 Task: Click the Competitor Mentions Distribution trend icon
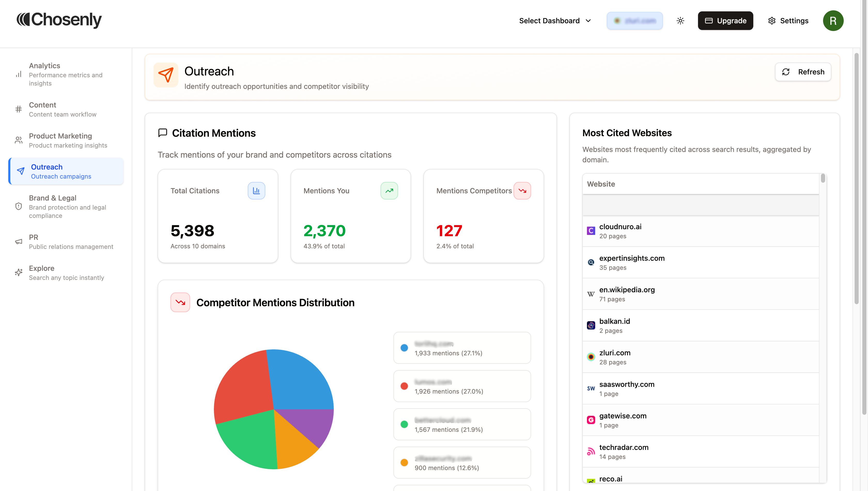point(180,303)
